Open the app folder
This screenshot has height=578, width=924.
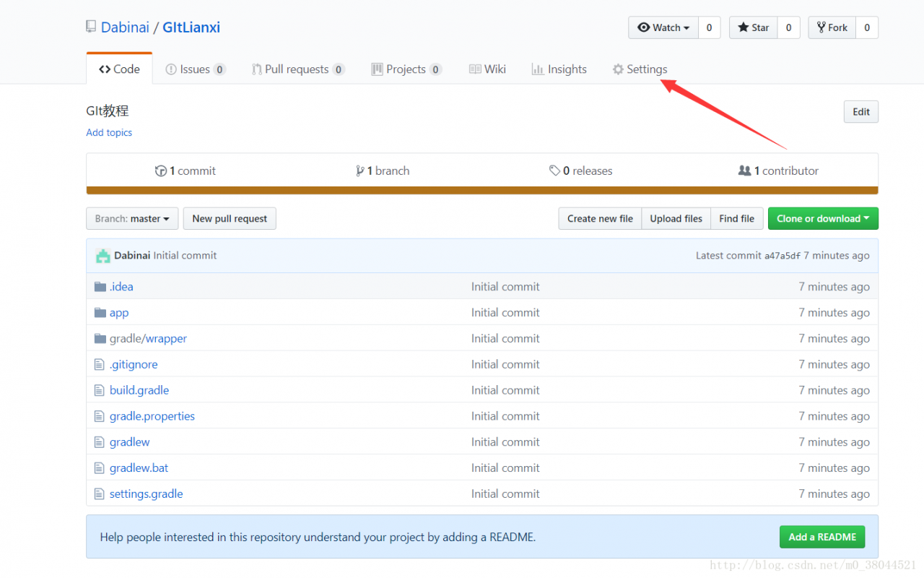[119, 313]
